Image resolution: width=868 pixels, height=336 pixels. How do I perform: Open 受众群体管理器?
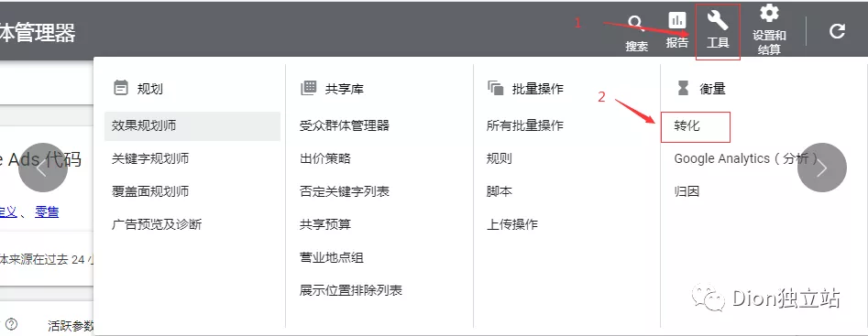[345, 125]
